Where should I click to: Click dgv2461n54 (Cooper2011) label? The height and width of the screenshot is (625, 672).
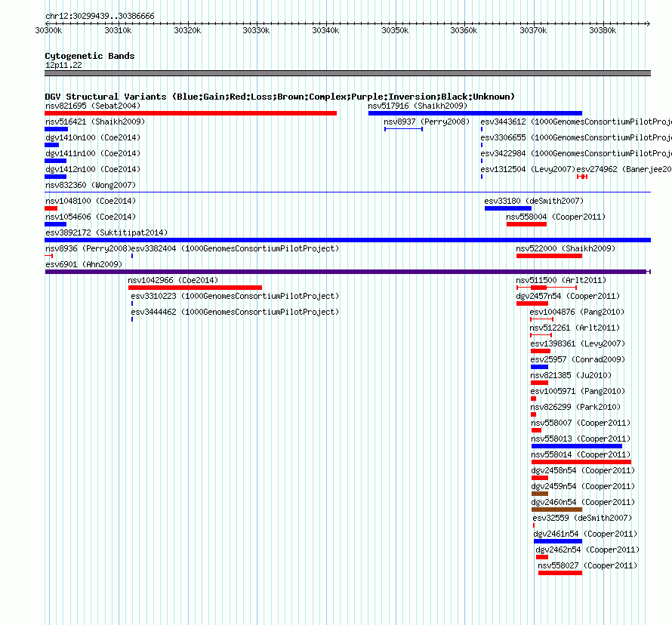click(x=585, y=534)
